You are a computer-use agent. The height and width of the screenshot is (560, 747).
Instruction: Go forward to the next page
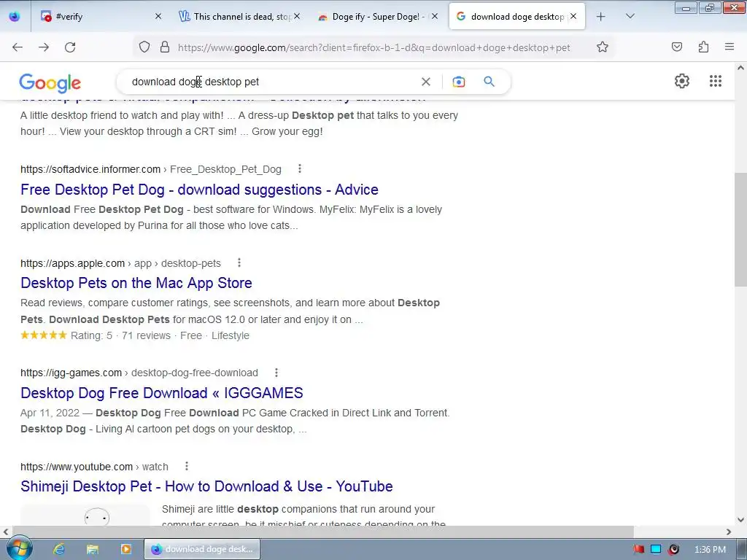(44, 47)
